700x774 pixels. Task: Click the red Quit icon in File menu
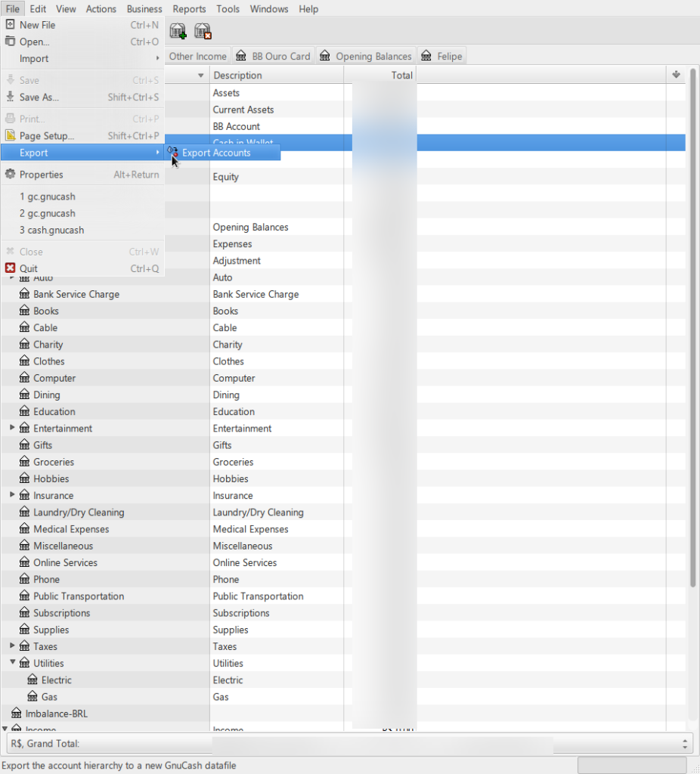pos(10,268)
